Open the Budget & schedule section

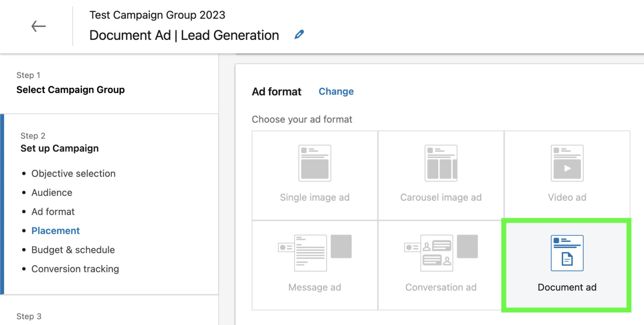tap(73, 250)
